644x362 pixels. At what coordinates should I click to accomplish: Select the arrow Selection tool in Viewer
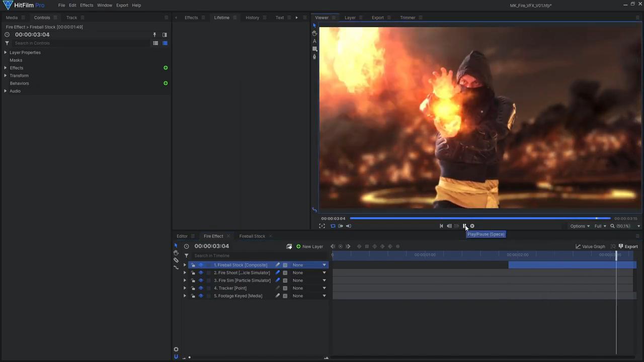314,25
